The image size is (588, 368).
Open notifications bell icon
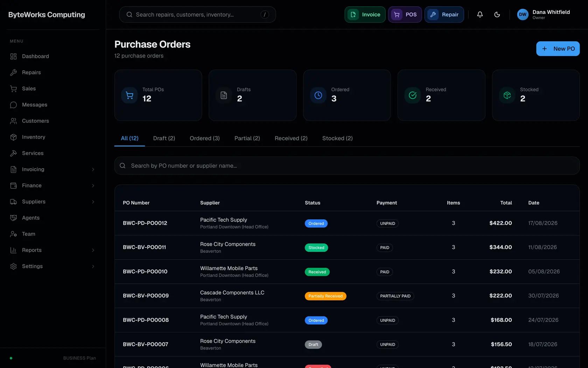click(480, 14)
